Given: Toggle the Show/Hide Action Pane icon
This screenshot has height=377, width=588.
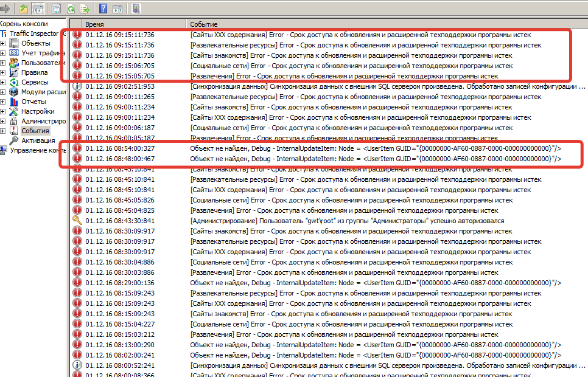Looking at the screenshot, I should click(117, 9).
